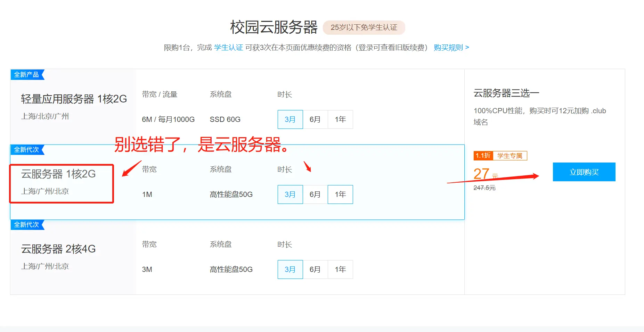Click the SSD 60G system disk value
Screen dimensions: 644x332
pos(225,119)
